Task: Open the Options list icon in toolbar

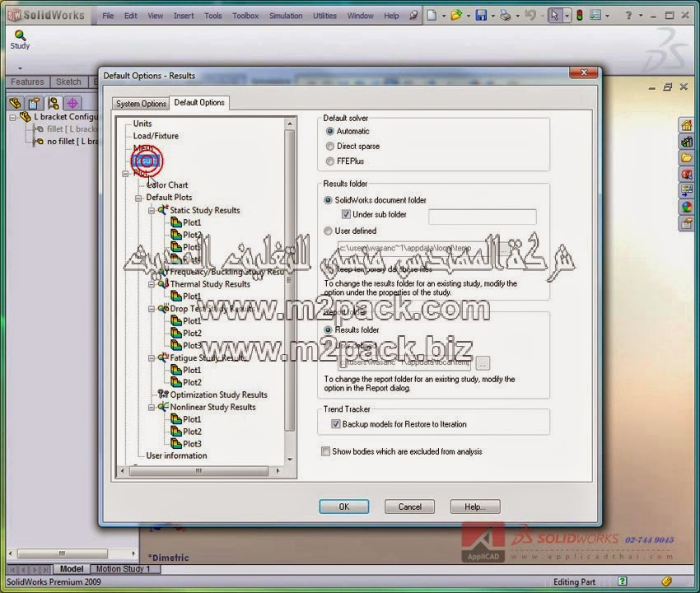Action: (x=595, y=16)
